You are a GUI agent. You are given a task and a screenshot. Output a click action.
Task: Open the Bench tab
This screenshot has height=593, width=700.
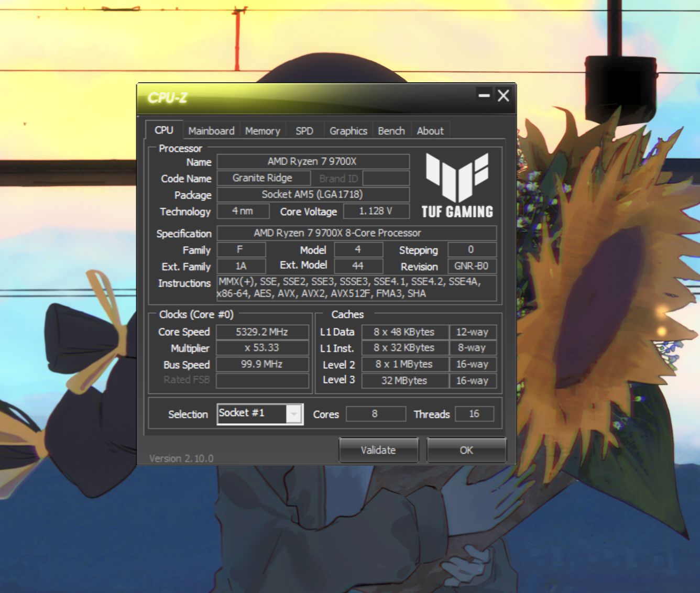tap(391, 131)
